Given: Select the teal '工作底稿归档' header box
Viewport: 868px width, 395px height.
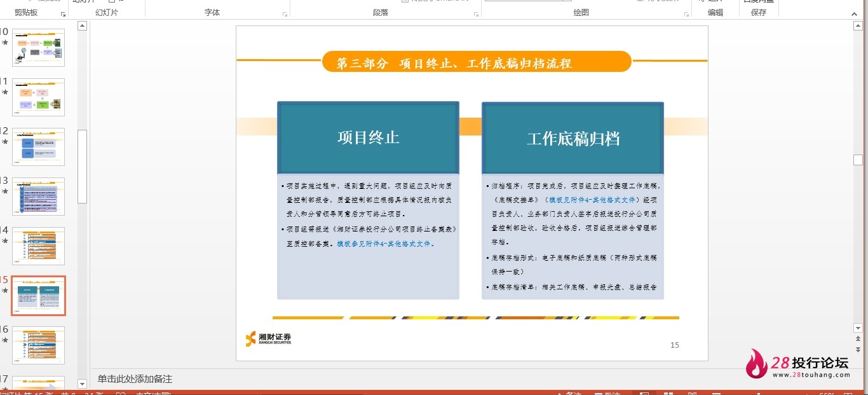Looking at the screenshot, I should pyautogui.click(x=573, y=139).
